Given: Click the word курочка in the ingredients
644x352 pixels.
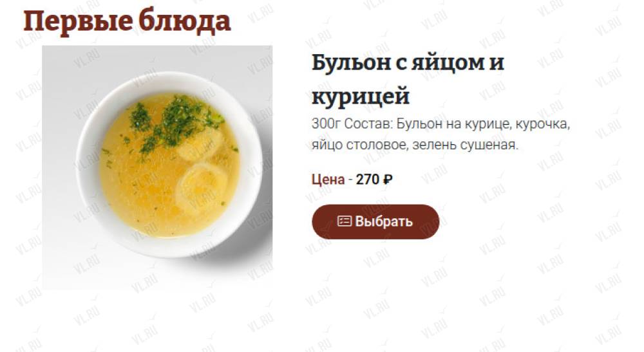Looking at the screenshot, I should pyautogui.click(x=542, y=124).
